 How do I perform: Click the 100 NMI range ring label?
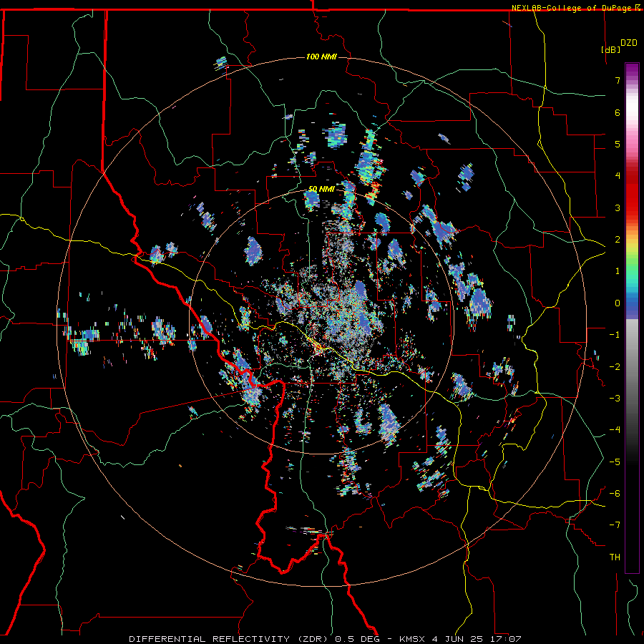coord(321,57)
